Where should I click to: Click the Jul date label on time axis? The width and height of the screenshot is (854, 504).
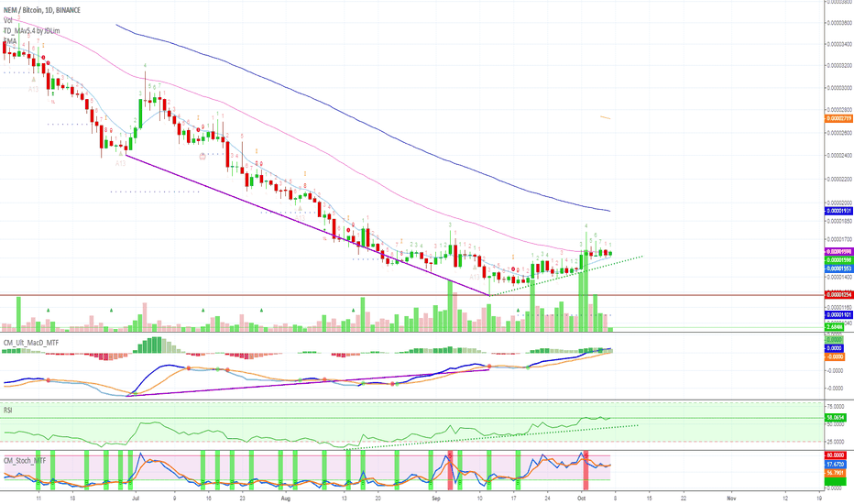(x=136, y=498)
